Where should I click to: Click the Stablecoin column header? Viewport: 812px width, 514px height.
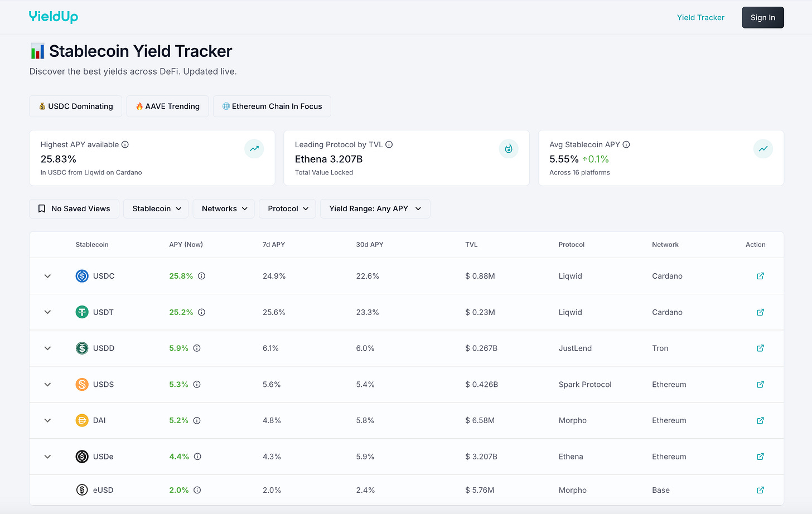tap(92, 245)
